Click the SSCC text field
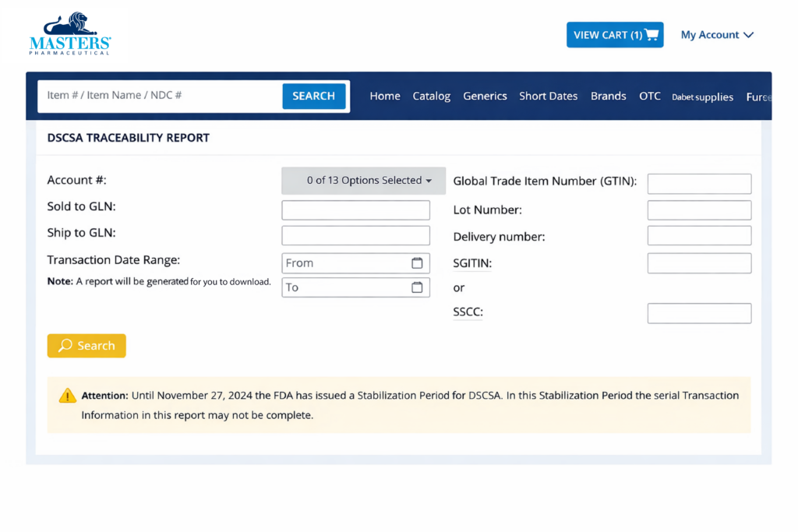Viewport: 798px width, 532px height. 699,313
